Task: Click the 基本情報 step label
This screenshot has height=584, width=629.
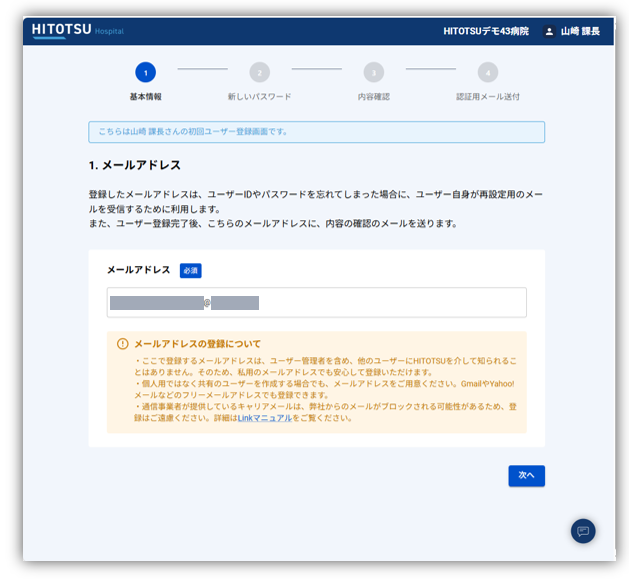Action: coord(146,97)
